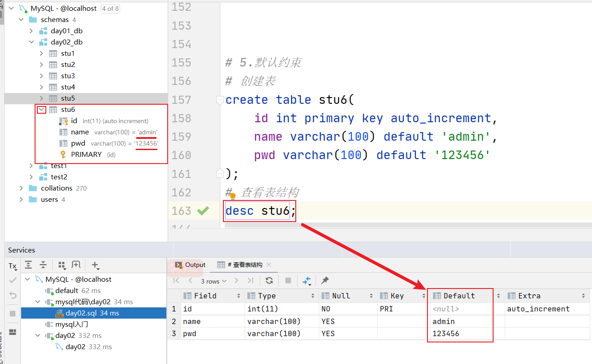
Task: Collapse MySQL - @localhost in database tree
Action: coord(11,8)
